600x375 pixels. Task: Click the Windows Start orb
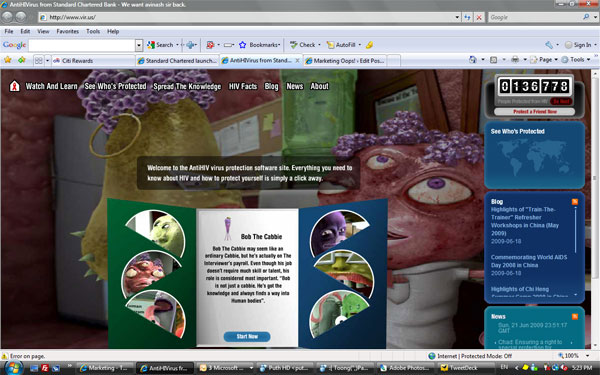(x=13, y=367)
